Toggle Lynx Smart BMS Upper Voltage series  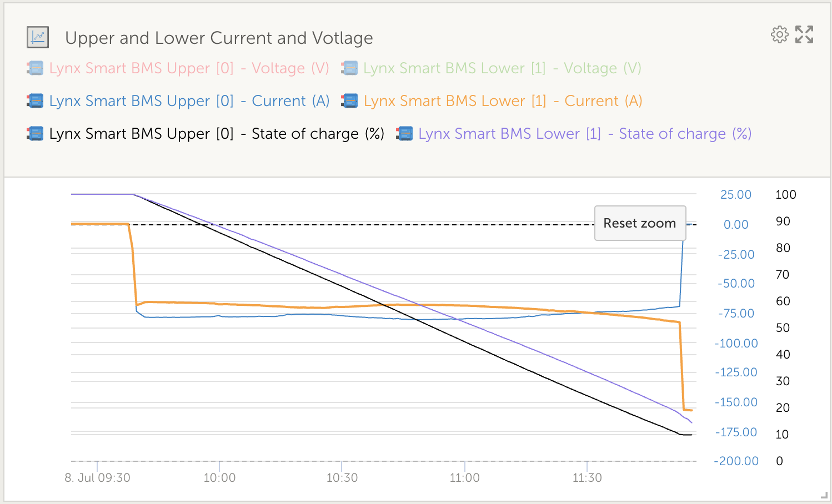click(189, 68)
